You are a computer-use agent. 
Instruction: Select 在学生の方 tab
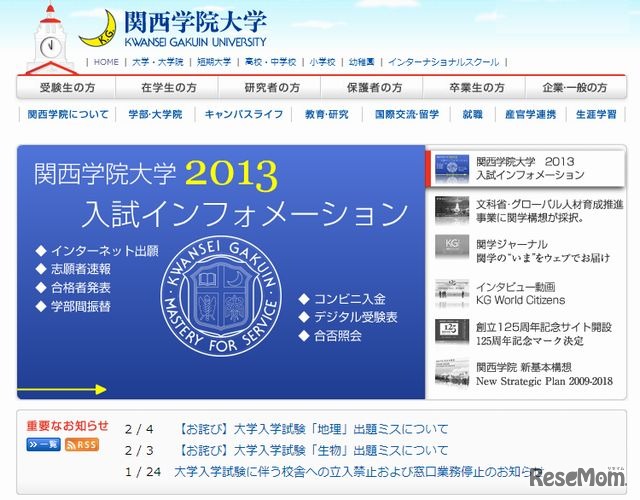pyautogui.click(x=169, y=87)
